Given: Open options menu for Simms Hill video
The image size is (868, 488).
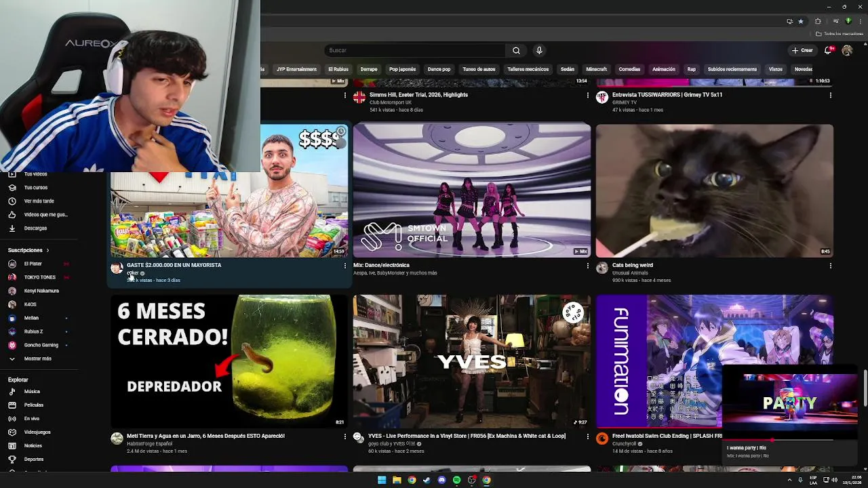Looking at the screenshot, I should (x=587, y=95).
